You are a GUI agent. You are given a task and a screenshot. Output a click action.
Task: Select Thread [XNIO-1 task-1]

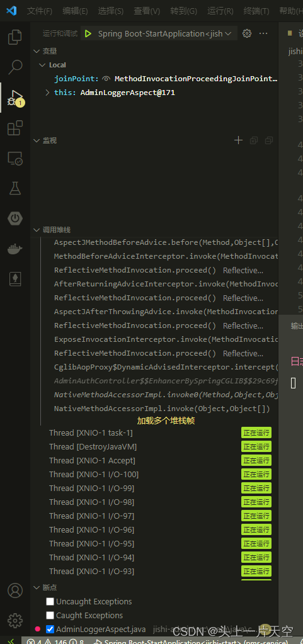(x=91, y=433)
